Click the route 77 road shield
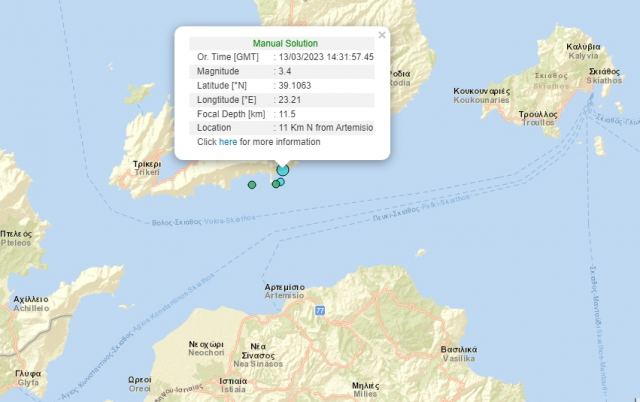 tap(320, 311)
